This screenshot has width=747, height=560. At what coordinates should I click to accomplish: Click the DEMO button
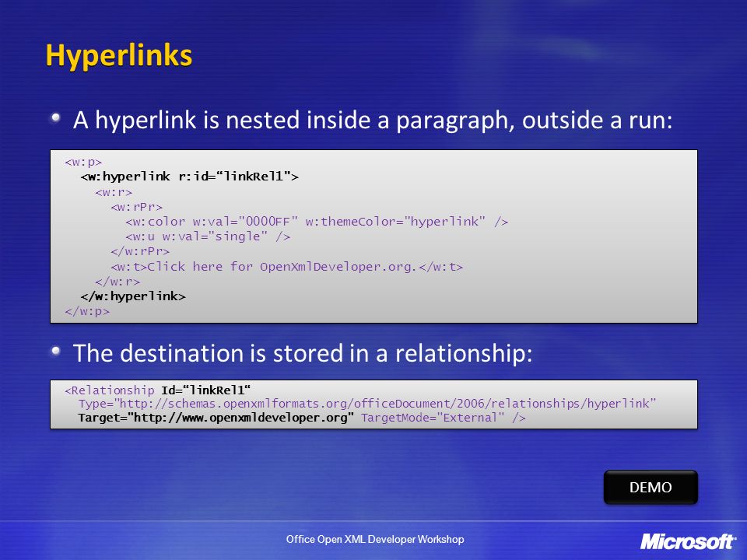click(x=651, y=487)
